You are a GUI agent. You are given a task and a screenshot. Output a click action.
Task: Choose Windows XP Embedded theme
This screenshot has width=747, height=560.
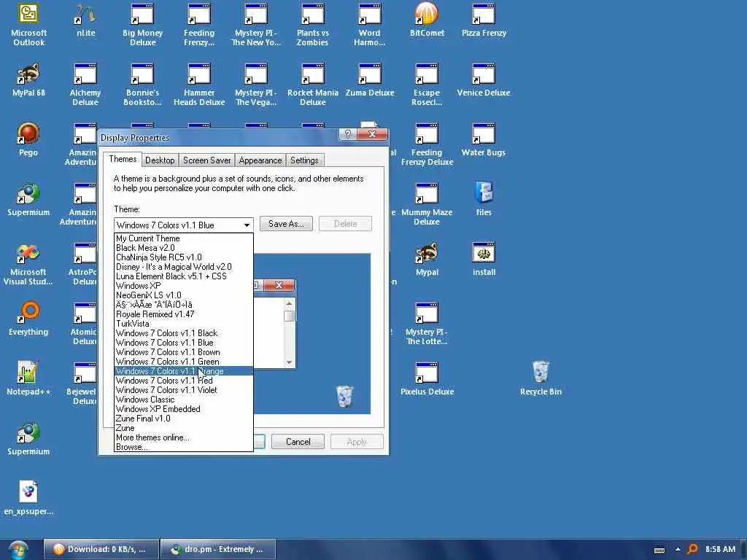tap(183, 409)
